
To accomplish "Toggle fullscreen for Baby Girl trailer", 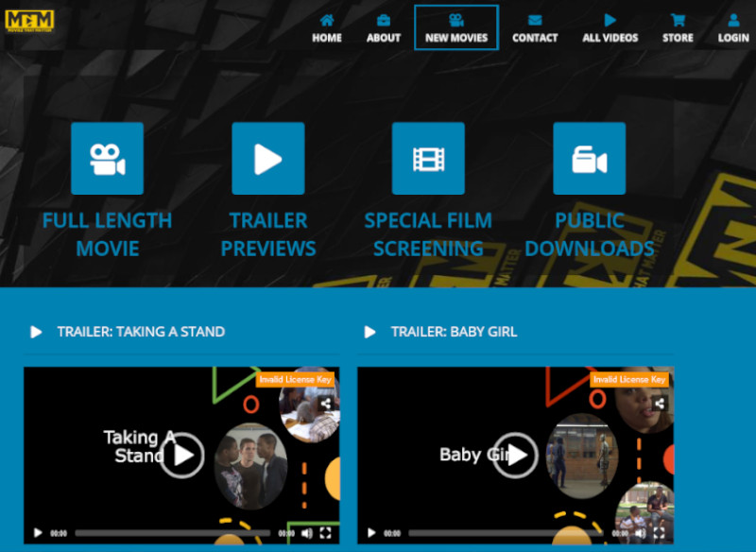I will (659, 533).
